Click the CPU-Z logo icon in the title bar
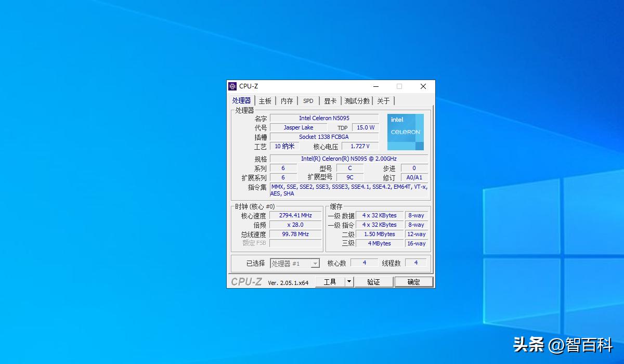 (x=232, y=86)
